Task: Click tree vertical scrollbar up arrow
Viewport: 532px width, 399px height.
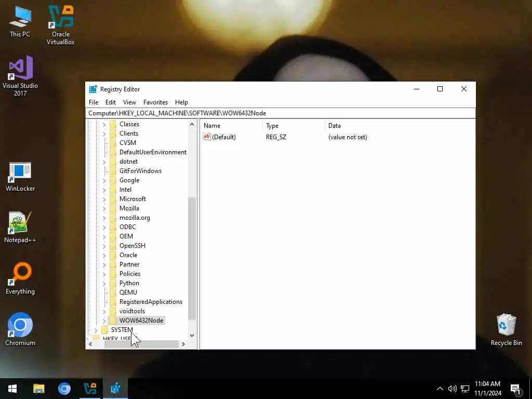Action: tap(192, 124)
